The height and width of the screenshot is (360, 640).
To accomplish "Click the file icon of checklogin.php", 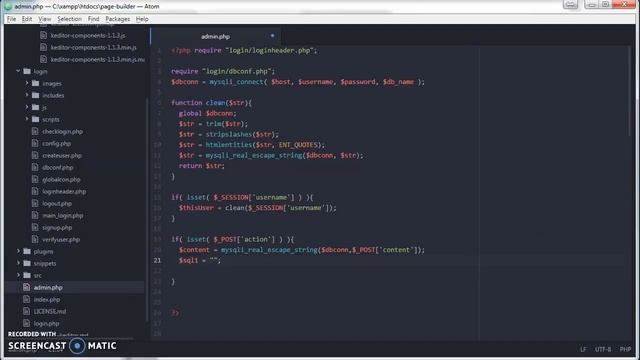I will (35, 131).
